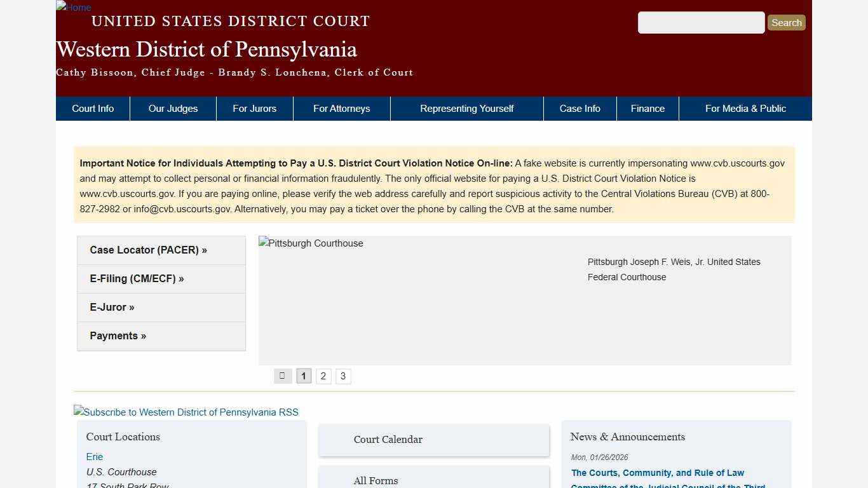The image size is (868, 488).
Task: Click the Home icon above the court title
Action: [73, 7]
